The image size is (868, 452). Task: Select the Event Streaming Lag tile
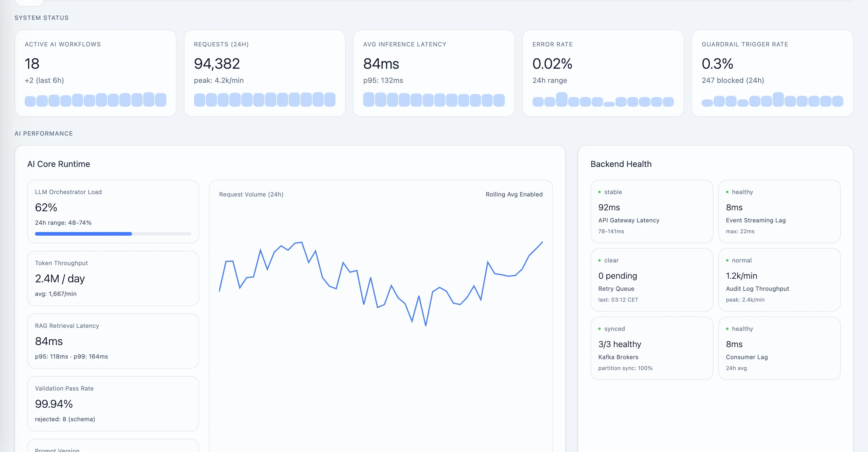779,211
